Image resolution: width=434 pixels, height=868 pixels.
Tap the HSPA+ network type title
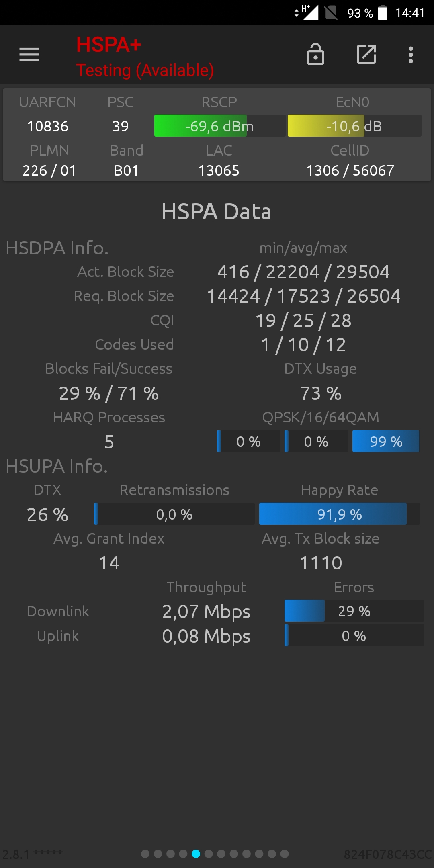click(109, 45)
